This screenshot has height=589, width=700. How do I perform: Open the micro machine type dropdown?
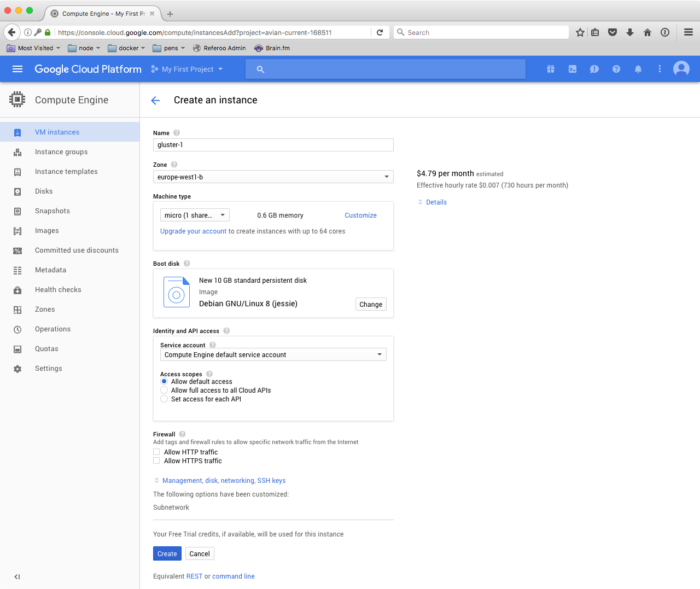[195, 215]
